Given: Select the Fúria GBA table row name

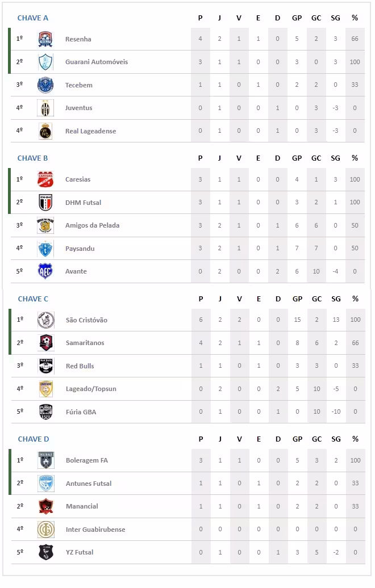Looking at the screenshot, I should click(81, 412).
